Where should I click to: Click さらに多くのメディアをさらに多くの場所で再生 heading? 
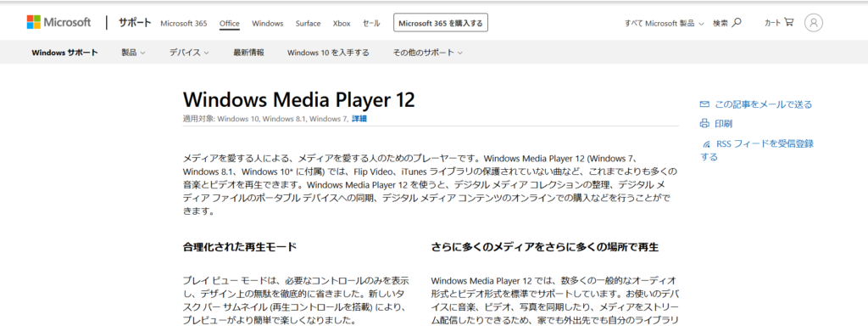click(x=545, y=247)
